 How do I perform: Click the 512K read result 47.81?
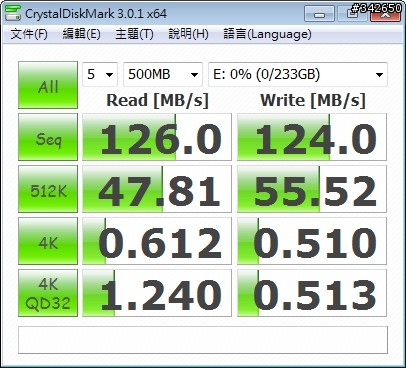click(157, 189)
